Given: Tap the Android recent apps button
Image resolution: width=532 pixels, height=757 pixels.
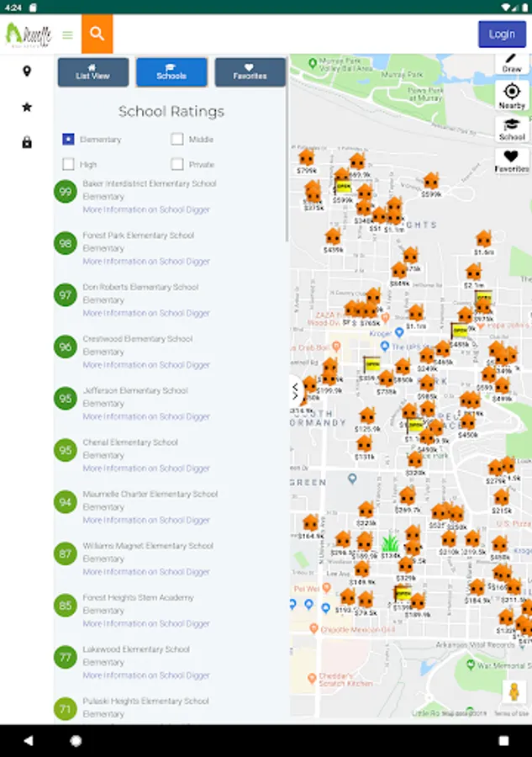Looking at the screenshot, I should pos(503,740).
